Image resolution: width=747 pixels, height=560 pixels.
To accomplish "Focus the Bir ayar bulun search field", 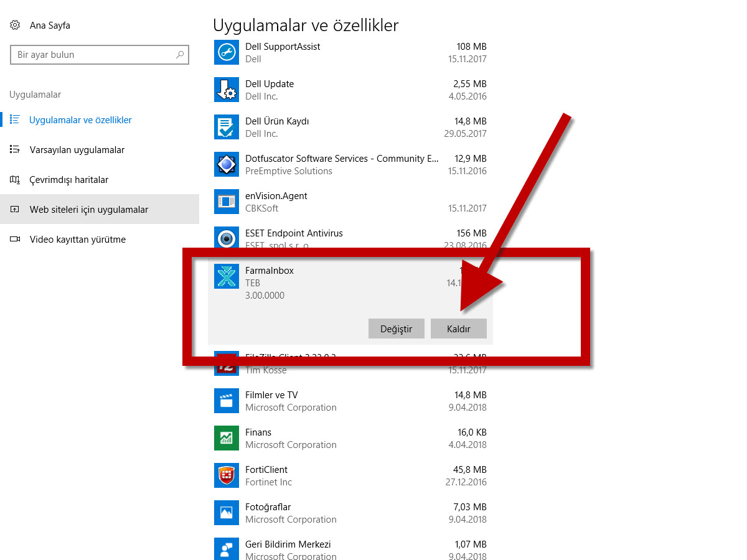I will click(x=100, y=55).
